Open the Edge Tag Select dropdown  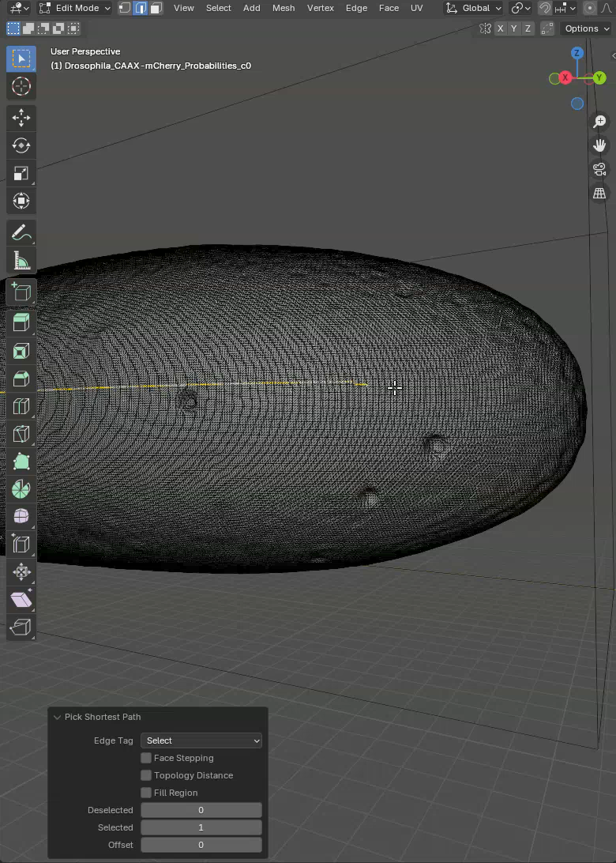pos(201,741)
